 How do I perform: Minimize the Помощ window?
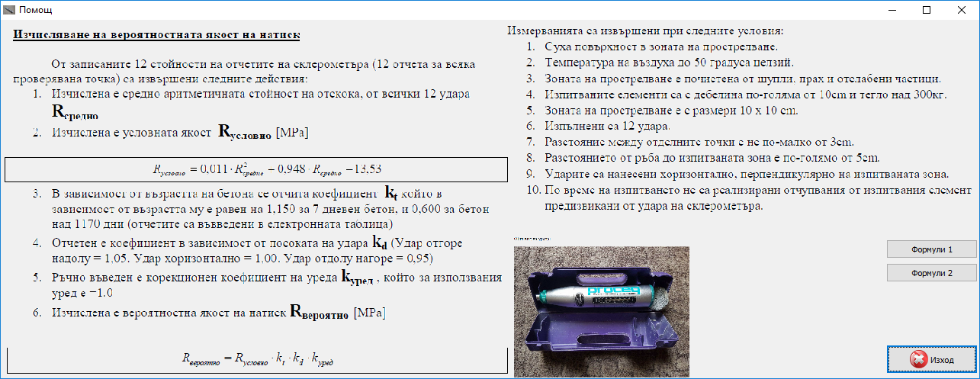[892, 11]
